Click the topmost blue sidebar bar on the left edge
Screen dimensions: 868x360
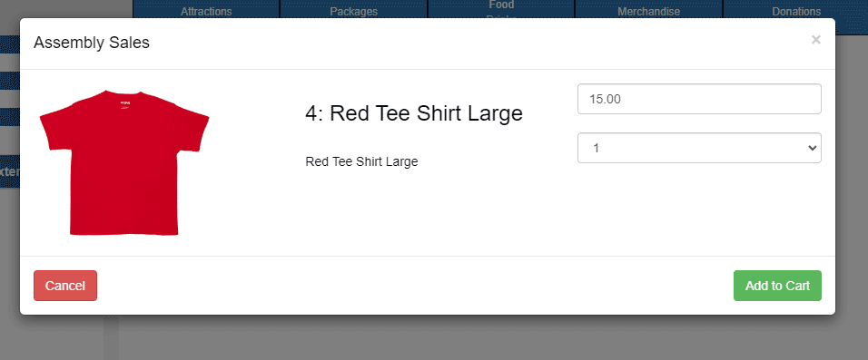pos(10,44)
